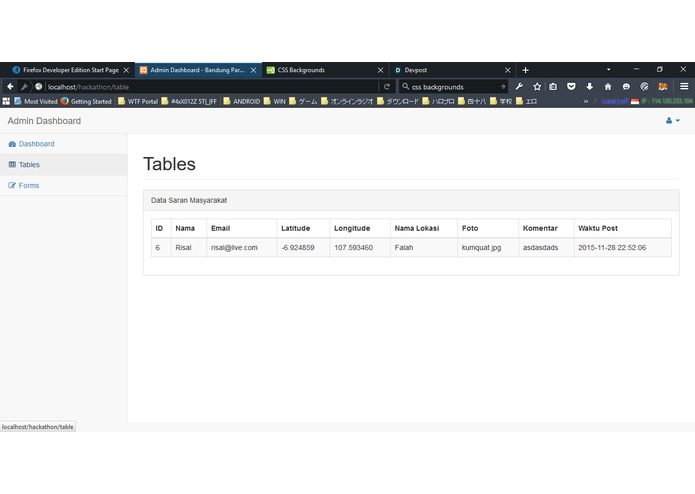Click the URL address bar
This screenshot has height=494, width=695.
pyautogui.click(x=211, y=87)
